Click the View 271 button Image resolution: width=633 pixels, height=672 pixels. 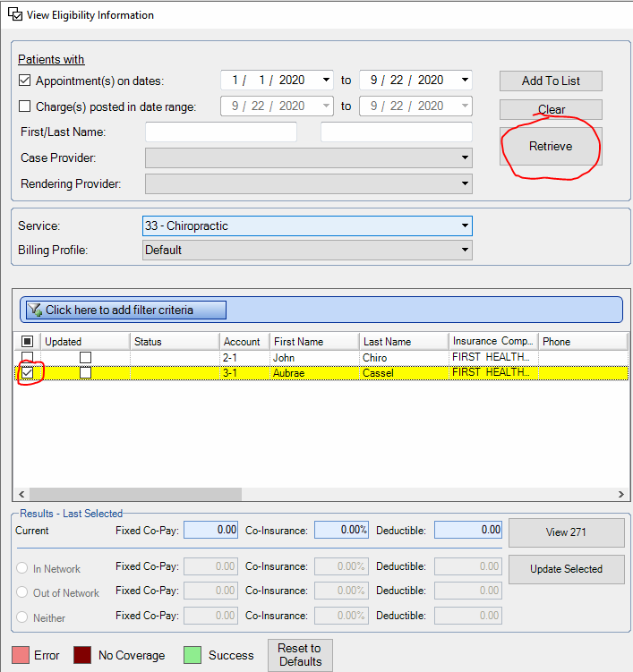pyautogui.click(x=566, y=532)
